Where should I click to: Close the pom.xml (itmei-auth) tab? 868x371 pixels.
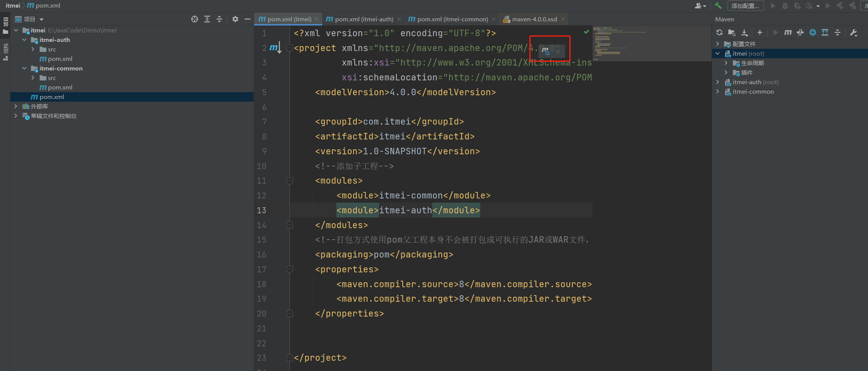[399, 19]
